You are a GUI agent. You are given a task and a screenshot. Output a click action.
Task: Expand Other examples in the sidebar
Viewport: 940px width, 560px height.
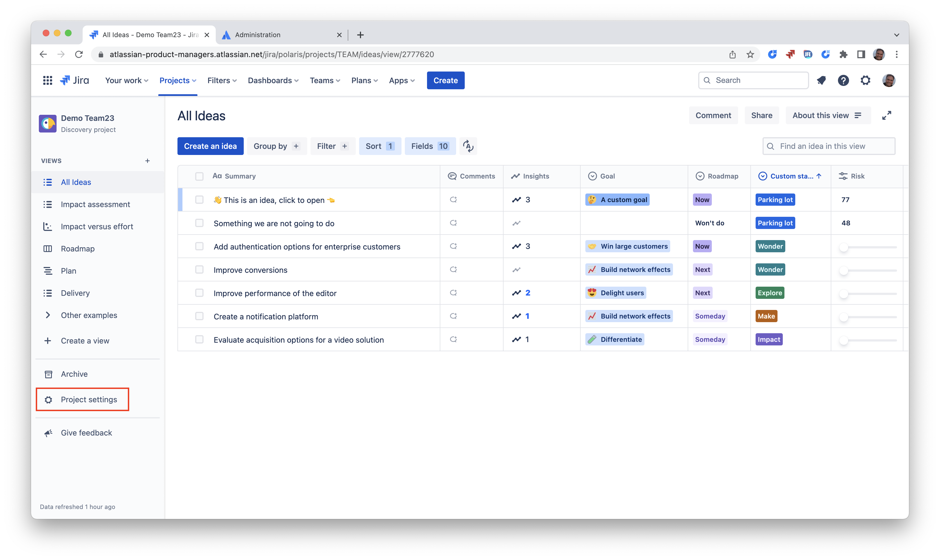[x=89, y=315]
